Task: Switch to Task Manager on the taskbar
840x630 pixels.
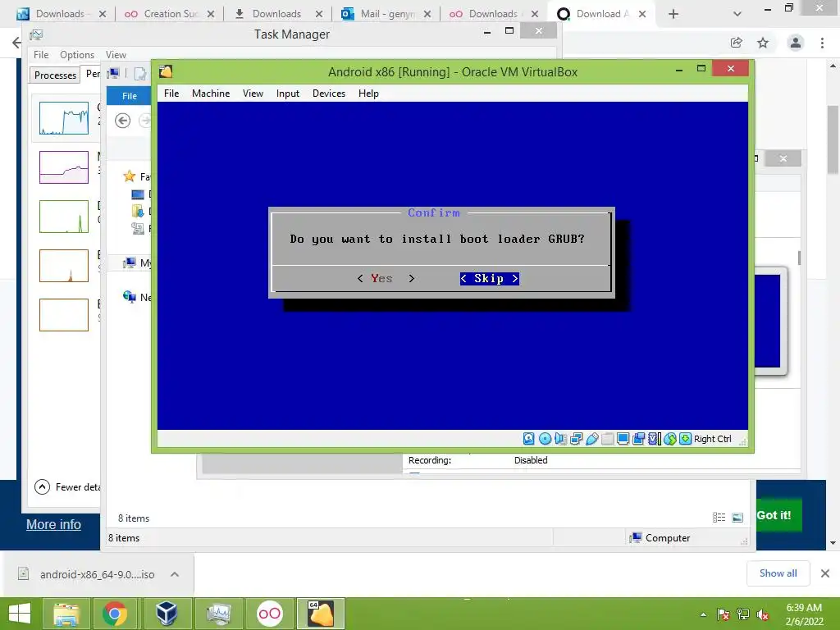Action: pyautogui.click(x=218, y=614)
